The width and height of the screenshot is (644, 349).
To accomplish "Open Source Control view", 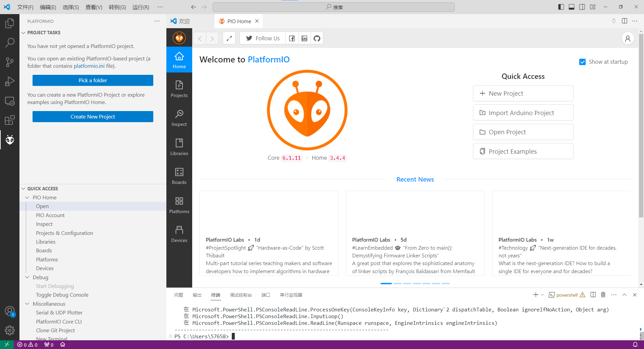I will [10, 62].
